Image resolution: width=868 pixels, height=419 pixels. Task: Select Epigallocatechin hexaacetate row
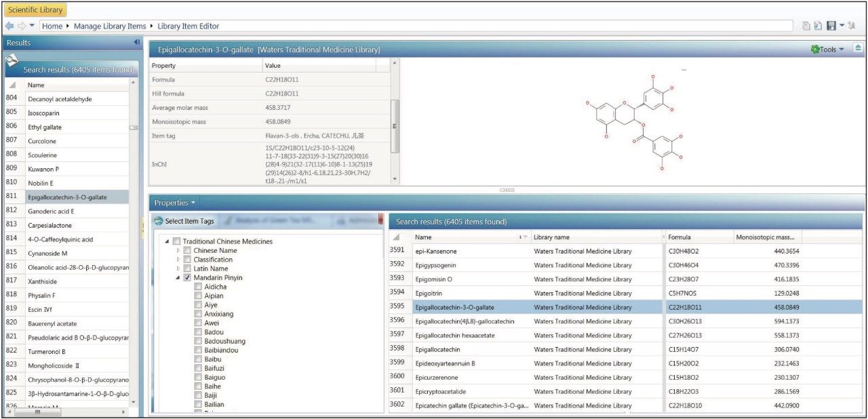point(625,335)
